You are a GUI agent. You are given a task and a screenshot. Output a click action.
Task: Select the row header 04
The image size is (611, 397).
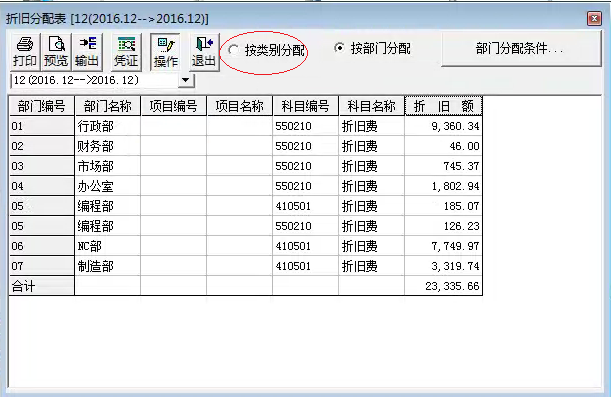(41, 186)
